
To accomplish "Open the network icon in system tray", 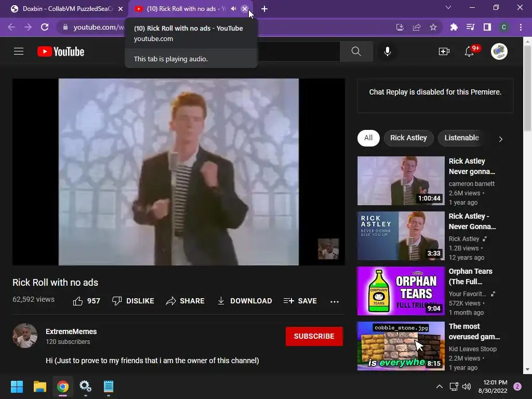I will click(x=454, y=387).
